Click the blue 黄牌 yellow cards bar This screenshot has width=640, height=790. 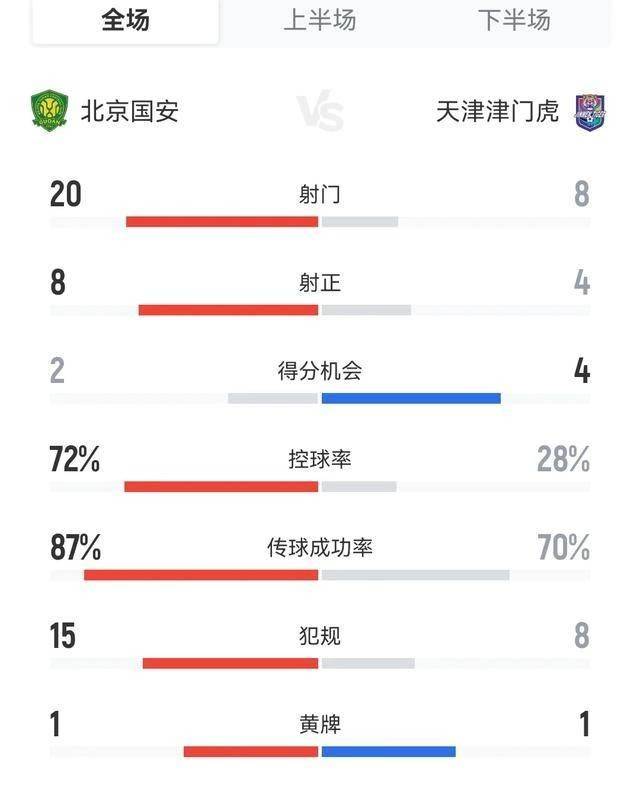coord(388,751)
